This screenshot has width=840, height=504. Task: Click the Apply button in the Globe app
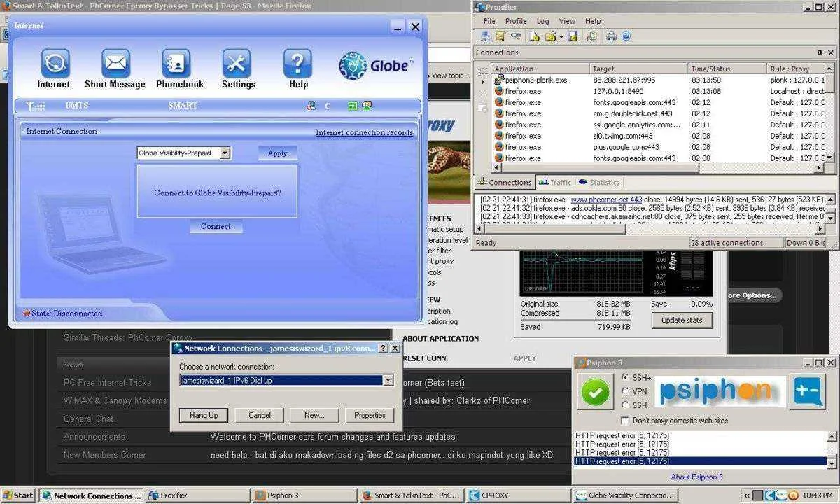pyautogui.click(x=278, y=153)
